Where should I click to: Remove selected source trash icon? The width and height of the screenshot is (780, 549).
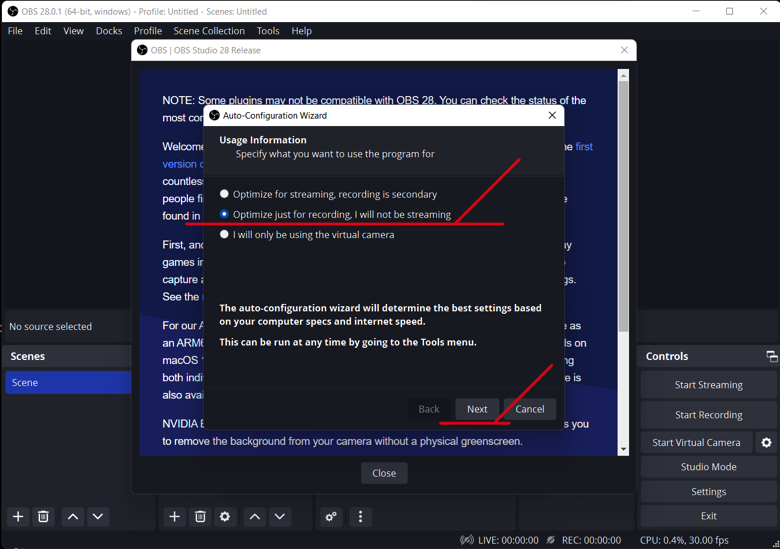200,517
